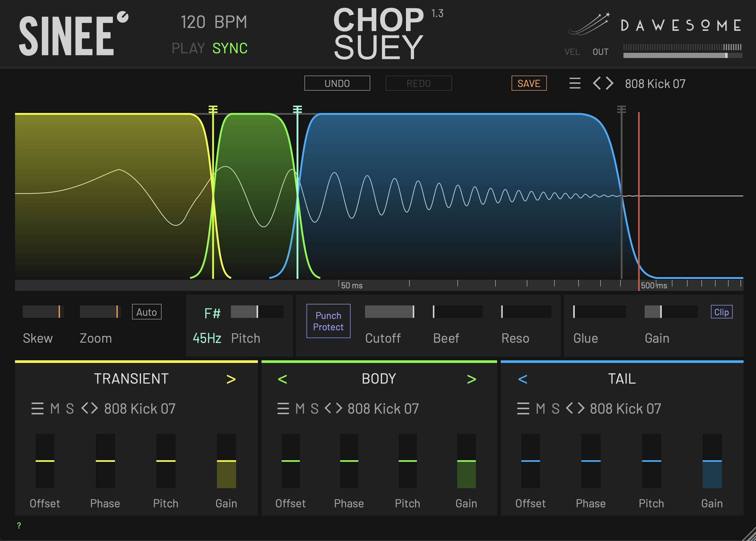Click the green body/tail split marker handle
This screenshot has width=756, height=541.
(x=297, y=109)
